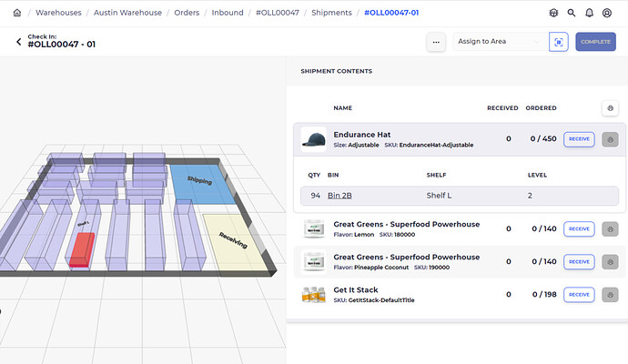Select the Get It Stack item name
628x364 pixels.
click(356, 290)
